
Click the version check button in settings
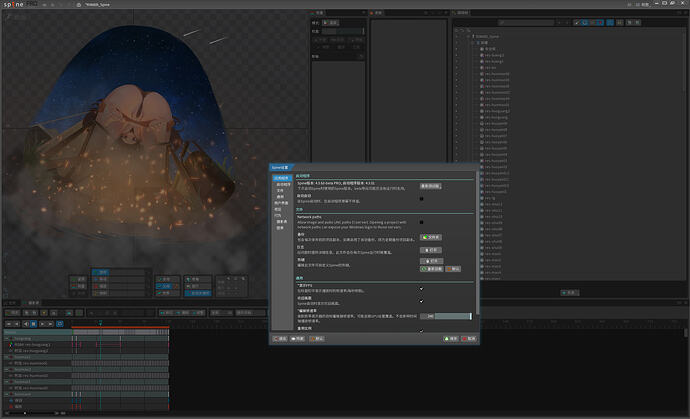click(430, 186)
